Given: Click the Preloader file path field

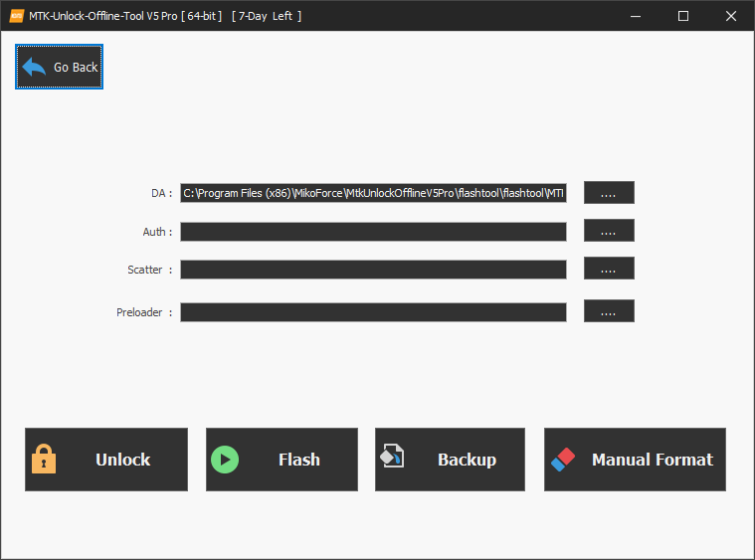Looking at the screenshot, I should pos(373,312).
